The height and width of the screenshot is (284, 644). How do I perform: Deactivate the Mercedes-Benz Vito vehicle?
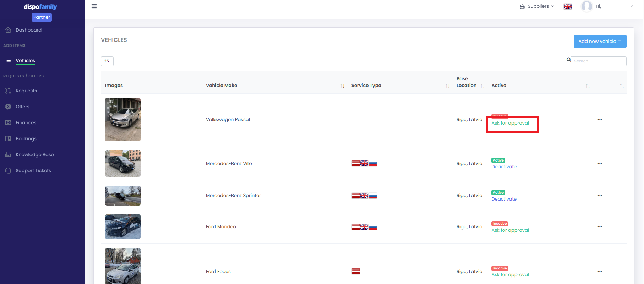click(504, 167)
